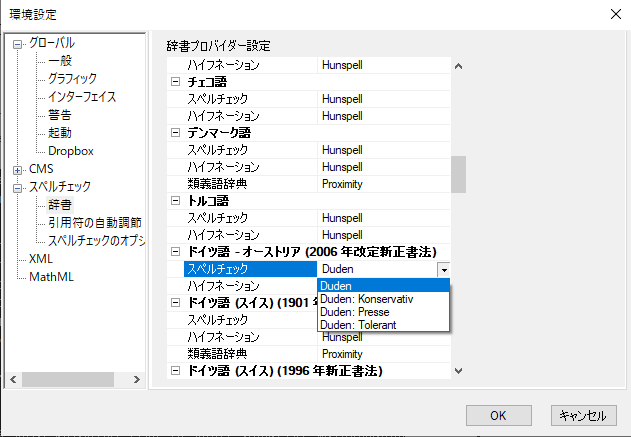Collapse the トルコ語 language group
This screenshot has width=631, height=437.
click(176, 201)
